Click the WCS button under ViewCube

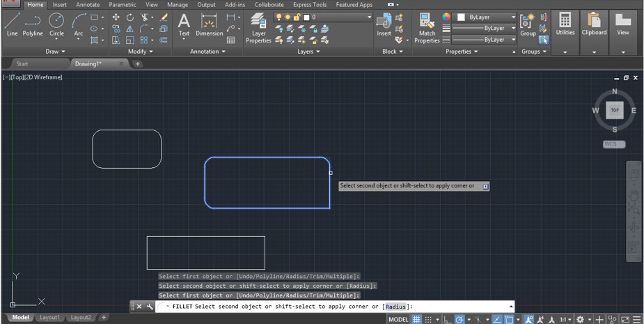coord(614,144)
